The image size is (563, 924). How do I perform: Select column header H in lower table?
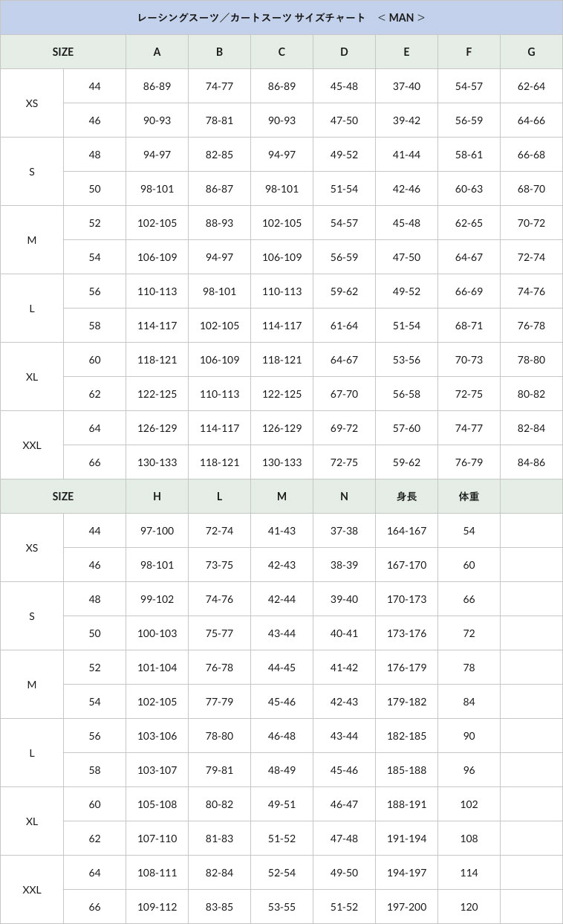tap(157, 496)
